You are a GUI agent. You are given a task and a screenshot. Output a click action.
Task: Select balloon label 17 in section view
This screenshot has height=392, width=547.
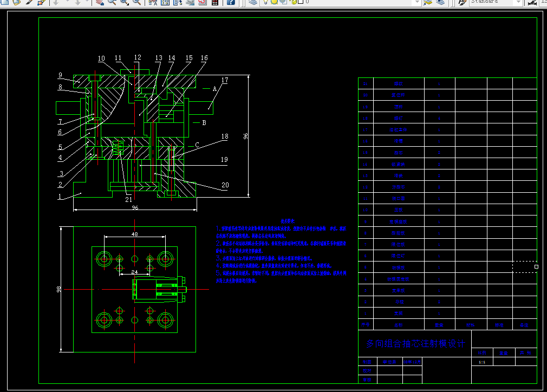tap(225, 80)
